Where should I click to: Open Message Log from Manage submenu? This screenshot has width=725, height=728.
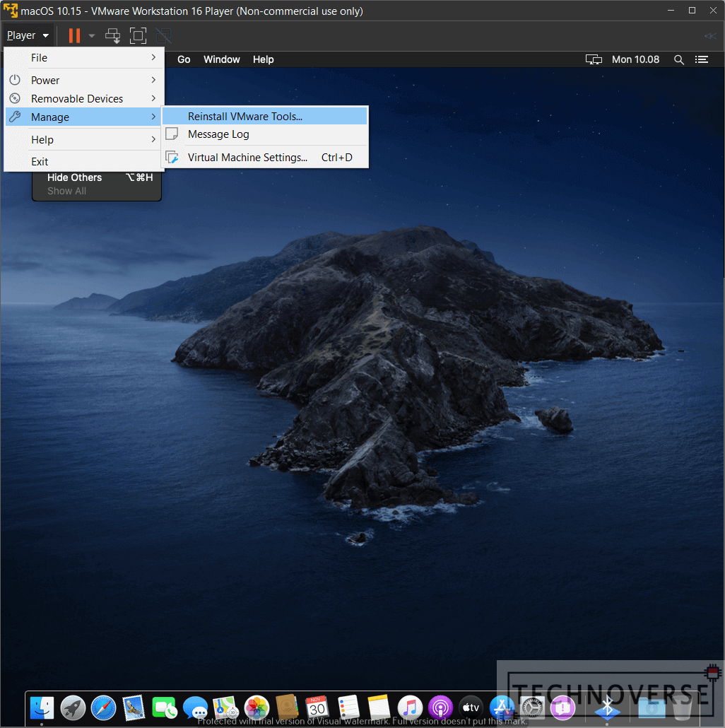click(x=264, y=134)
